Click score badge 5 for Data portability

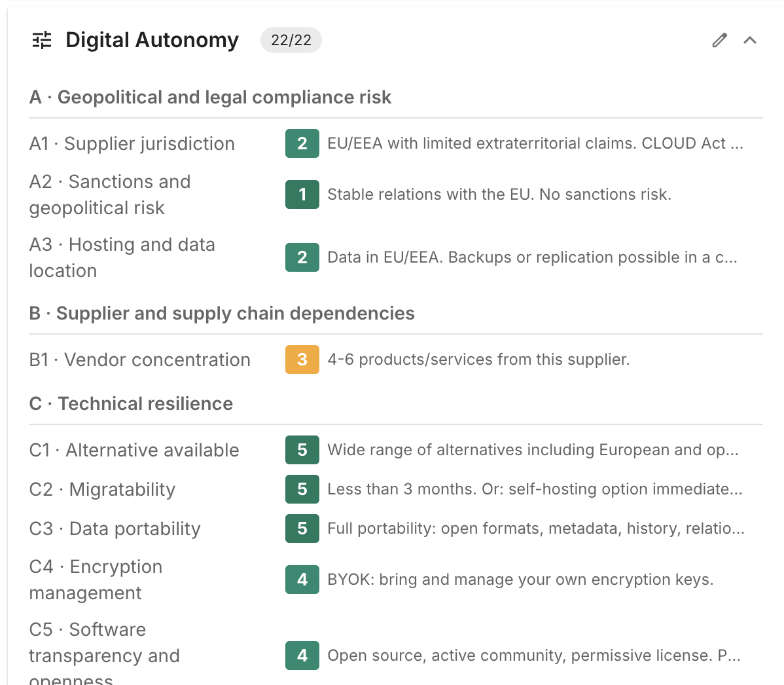[302, 528]
